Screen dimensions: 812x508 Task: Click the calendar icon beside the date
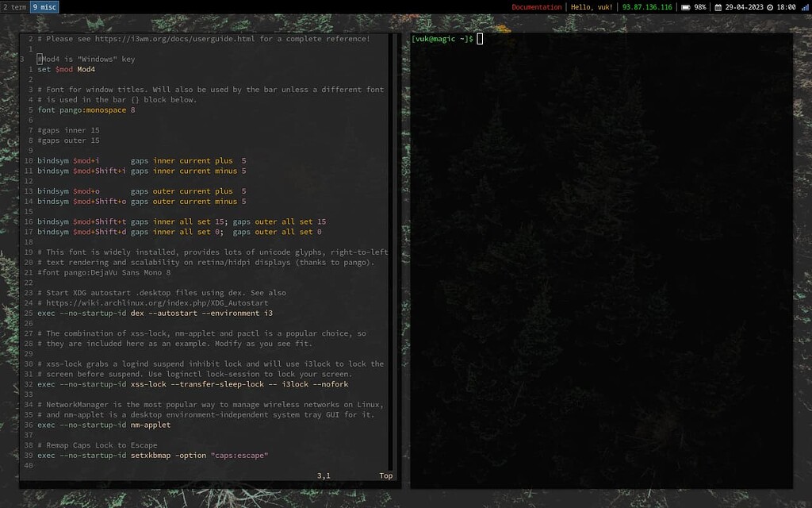tap(717, 7)
